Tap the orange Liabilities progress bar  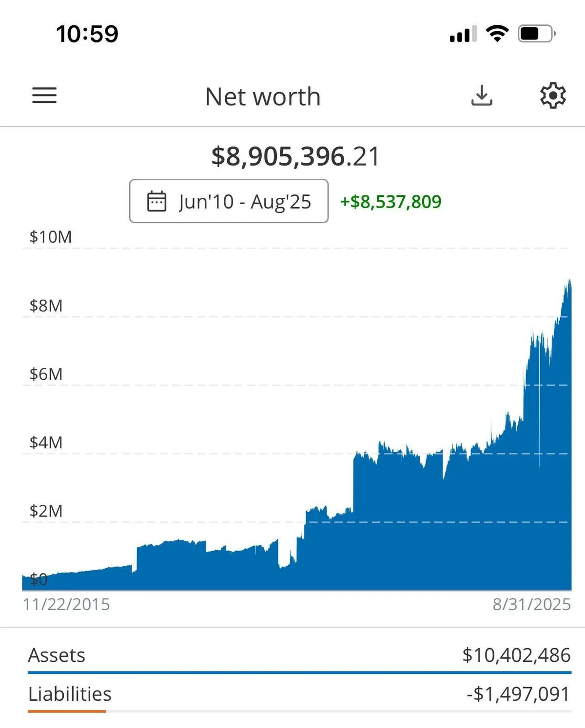pyautogui.click(x=67, y=711)
